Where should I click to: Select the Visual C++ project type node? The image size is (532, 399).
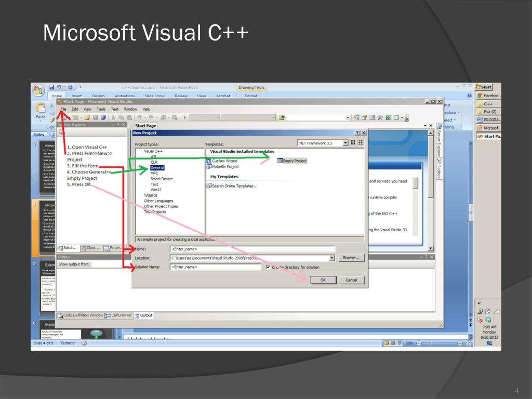coord(153,151)
